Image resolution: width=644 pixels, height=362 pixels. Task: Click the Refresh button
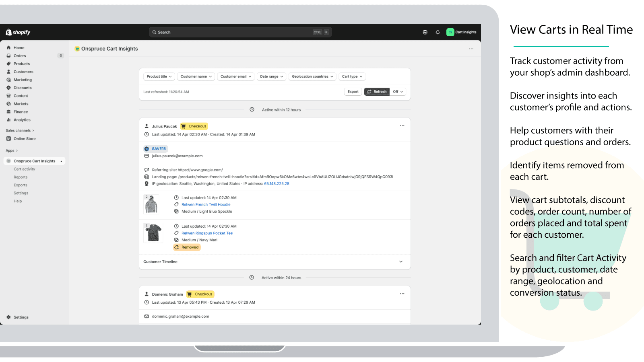[x=377, y=92]
